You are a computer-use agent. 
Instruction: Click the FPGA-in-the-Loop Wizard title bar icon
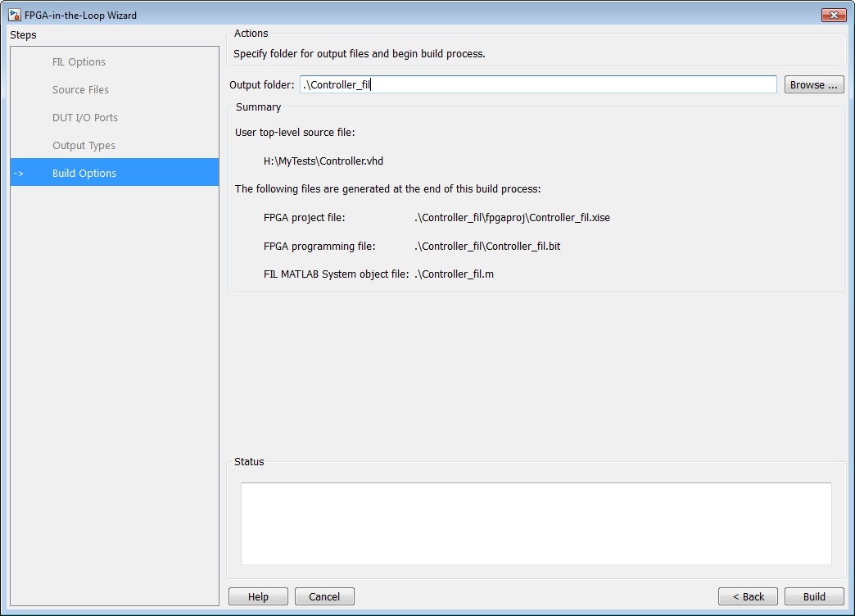(x=15, y=16)
